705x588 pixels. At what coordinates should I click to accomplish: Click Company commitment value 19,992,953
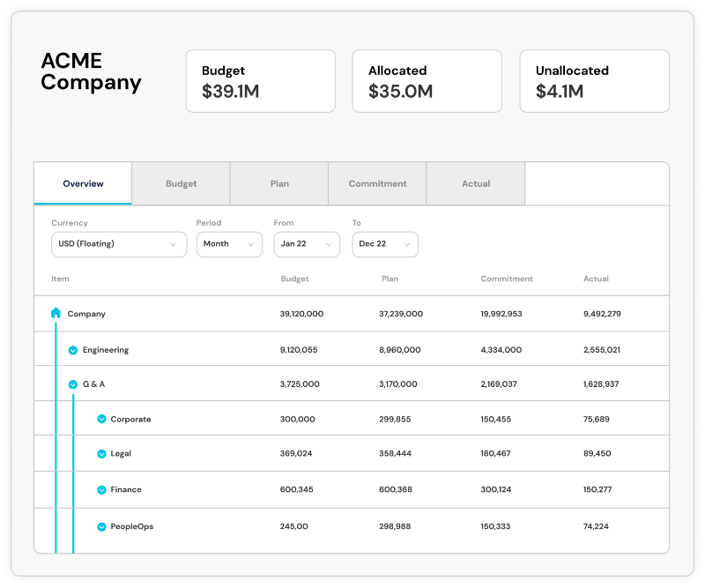pyautogui.click(x=501, y=314)
